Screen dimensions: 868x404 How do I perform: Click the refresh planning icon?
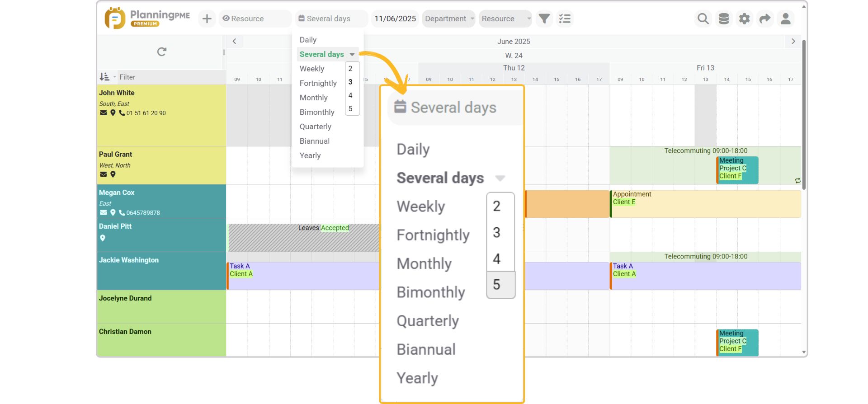point(162,52)
